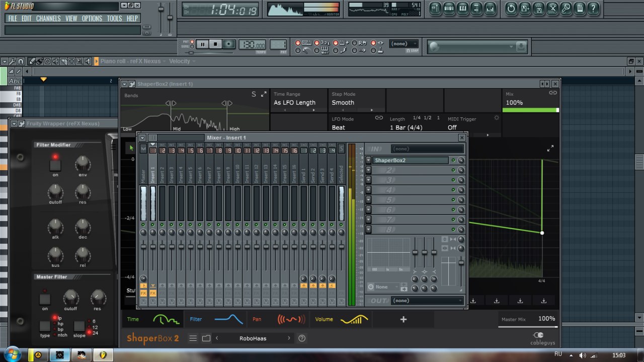Image resolution: width=644 pixels, height=362 pixels.
Task: Open ShaperBox hamburger menu
Action: [193, 338]
